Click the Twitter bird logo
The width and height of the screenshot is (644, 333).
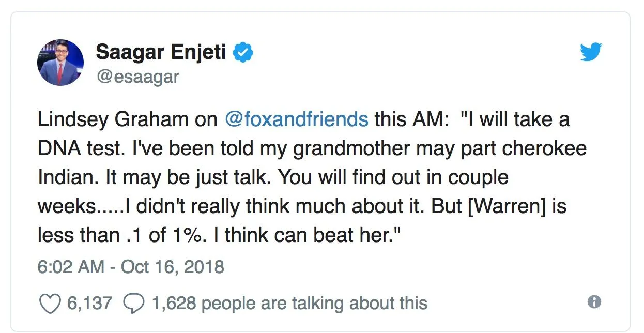(x=591, y=52)
